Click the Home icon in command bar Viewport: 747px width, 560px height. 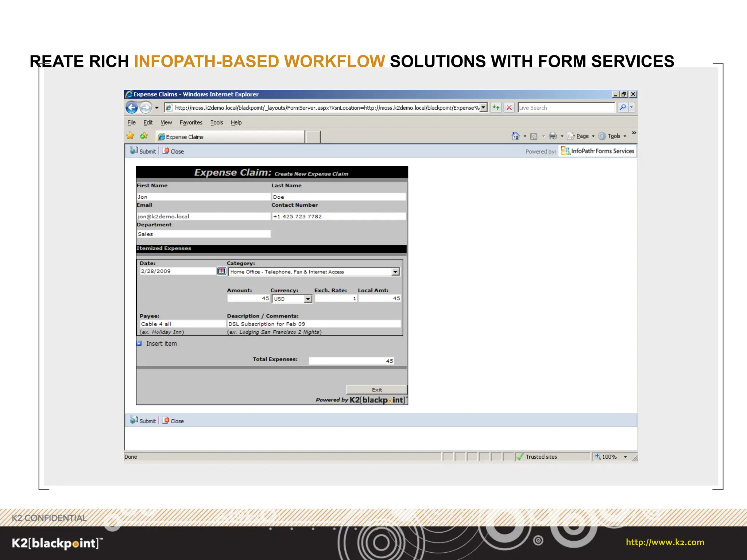click(x=515, y=136)
